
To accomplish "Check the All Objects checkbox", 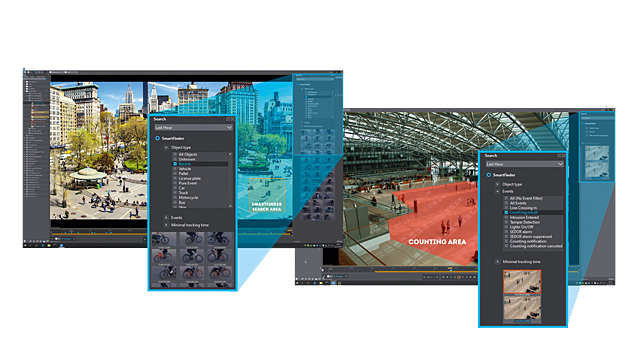I will 175,155.
